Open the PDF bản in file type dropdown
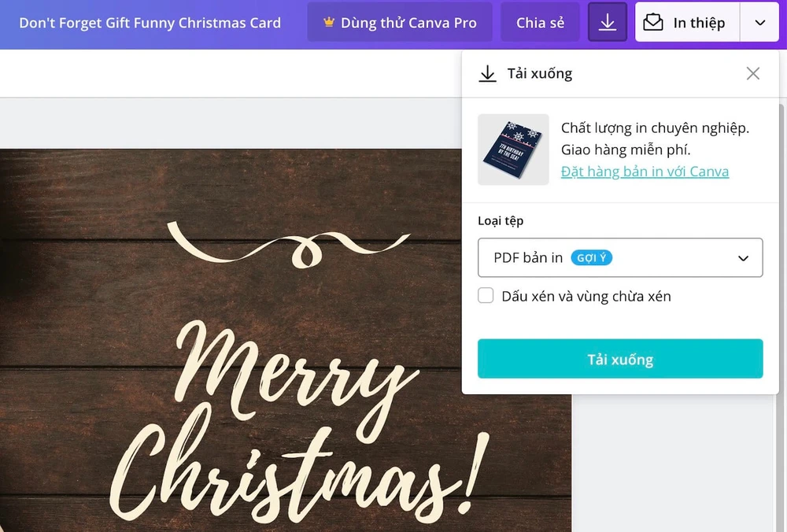 [620, 257]
